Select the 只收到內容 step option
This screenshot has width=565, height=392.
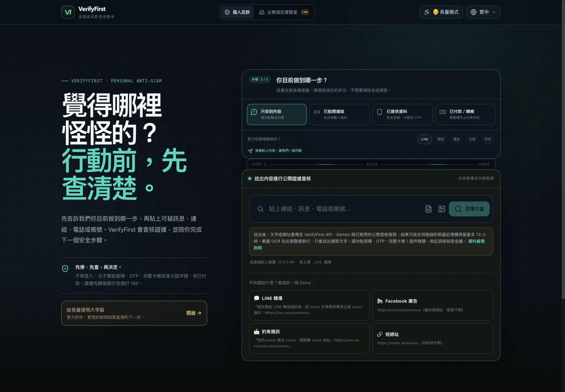tap(277, 114)
